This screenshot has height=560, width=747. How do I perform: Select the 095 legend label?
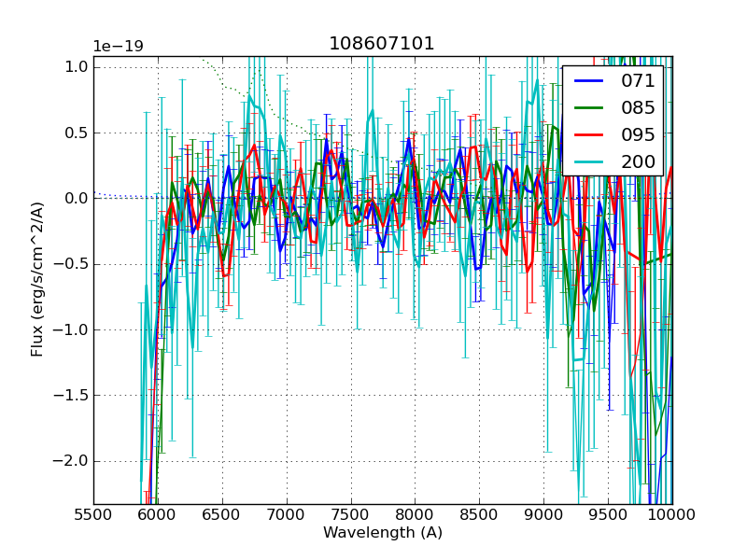point(638,134)
